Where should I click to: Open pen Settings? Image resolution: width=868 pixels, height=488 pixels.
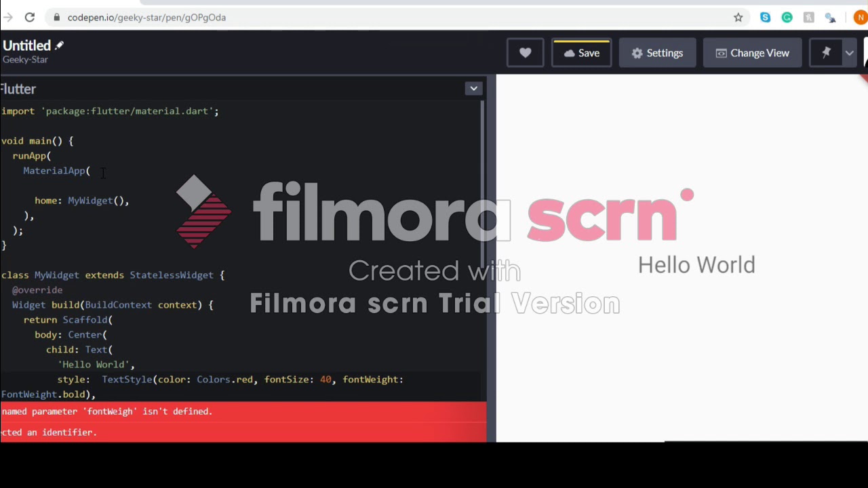[x=657, y=53]
